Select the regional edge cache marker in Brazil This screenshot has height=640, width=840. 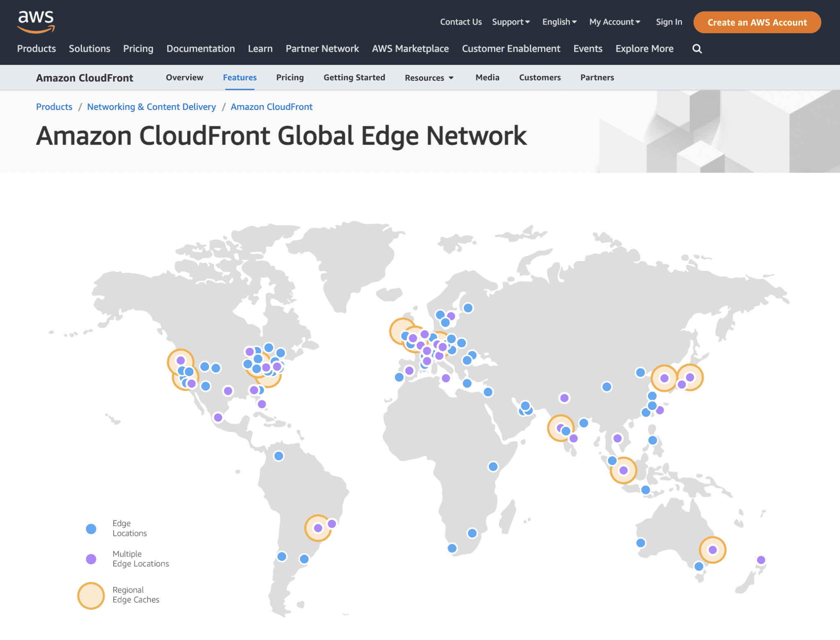pyautogui.click(x=318, y=529)
